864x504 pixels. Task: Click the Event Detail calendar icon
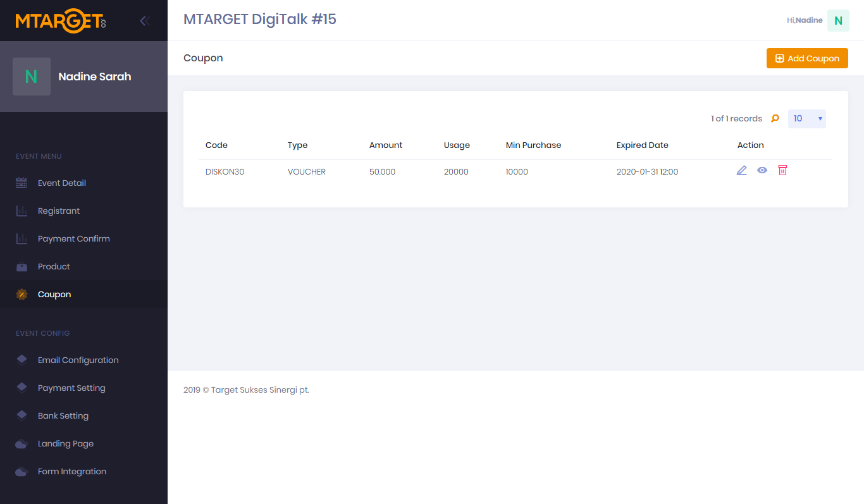[22, 183]
